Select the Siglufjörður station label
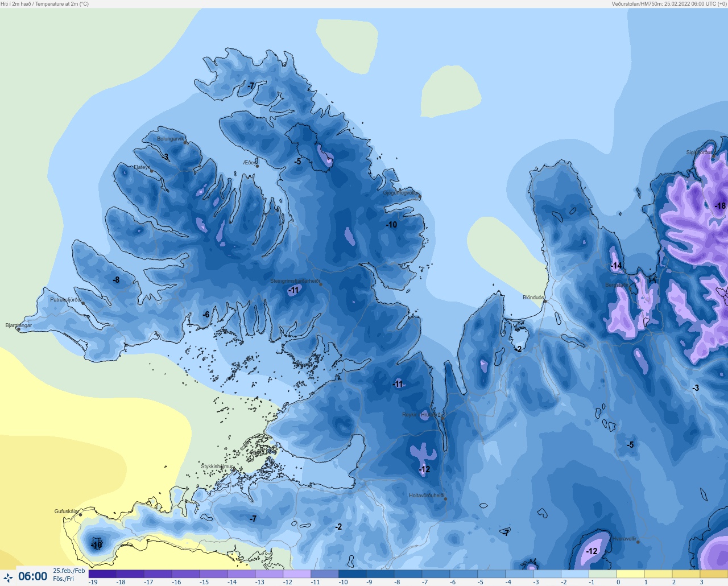The image size is (728, 586). [699, 152]
